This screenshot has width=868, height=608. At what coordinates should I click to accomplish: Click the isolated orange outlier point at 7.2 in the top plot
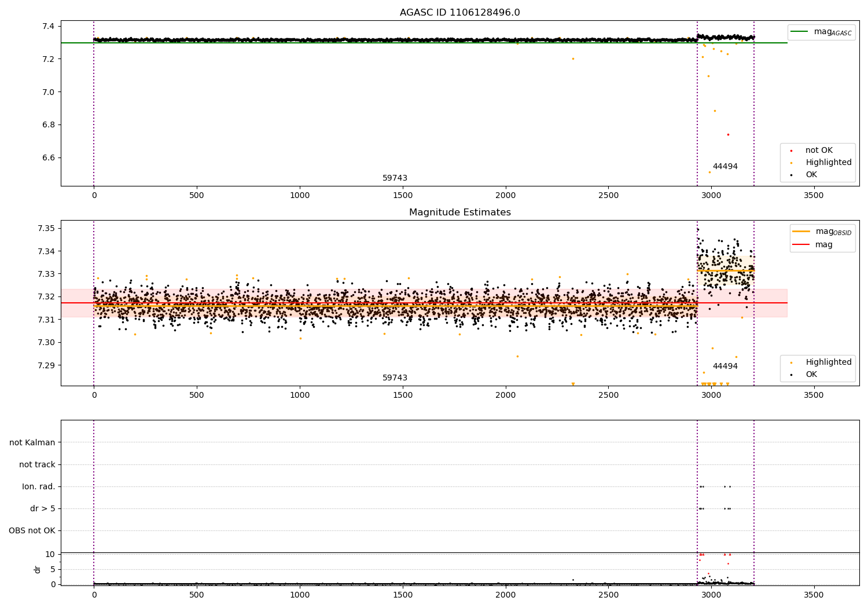573,58
